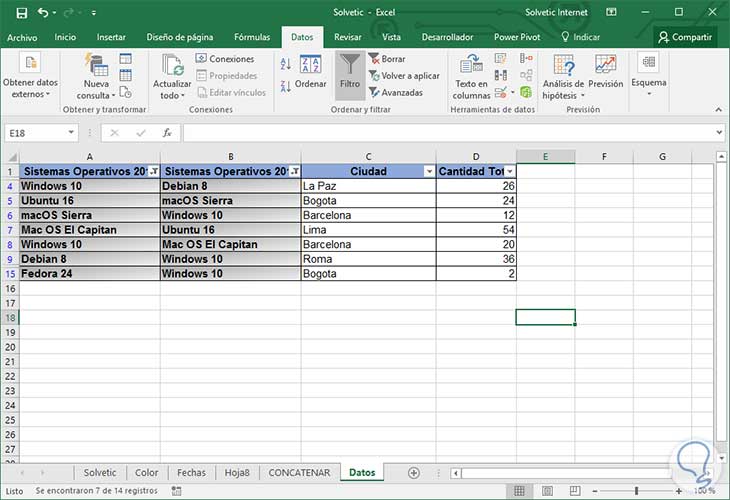Click Volver a aplicar filter

click(x=404, y=75)
